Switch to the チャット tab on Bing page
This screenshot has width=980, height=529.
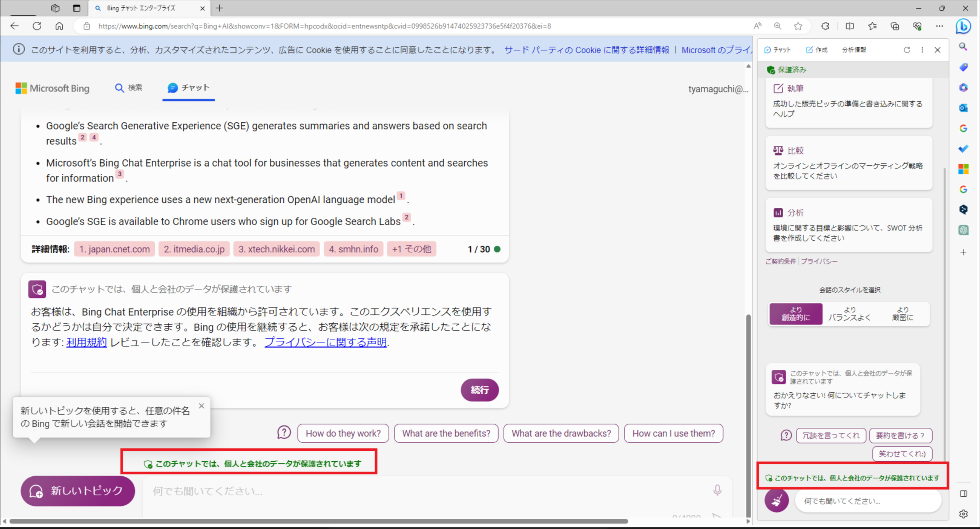(189, 88)
